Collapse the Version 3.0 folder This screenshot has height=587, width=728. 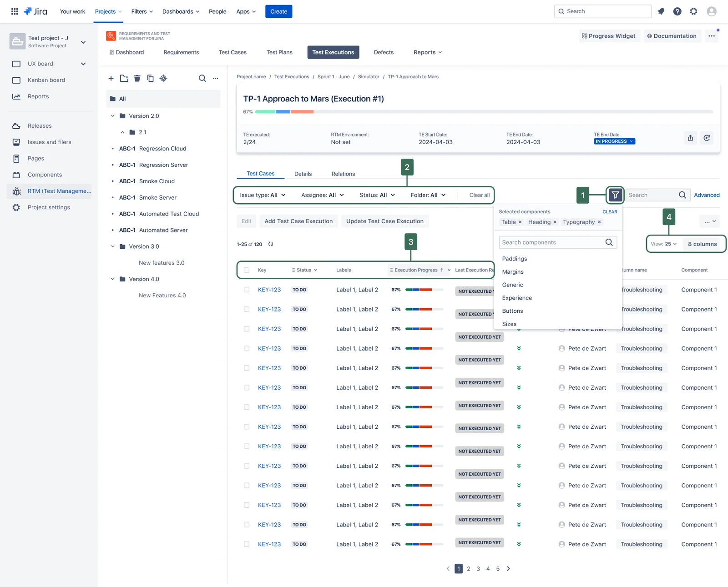(x=112, y=246)
